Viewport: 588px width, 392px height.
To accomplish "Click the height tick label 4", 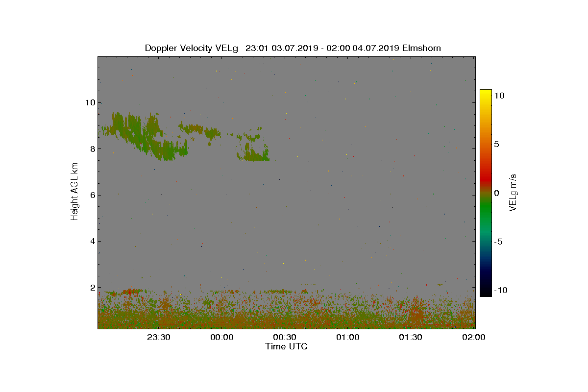I will click(x=92, y=241).
